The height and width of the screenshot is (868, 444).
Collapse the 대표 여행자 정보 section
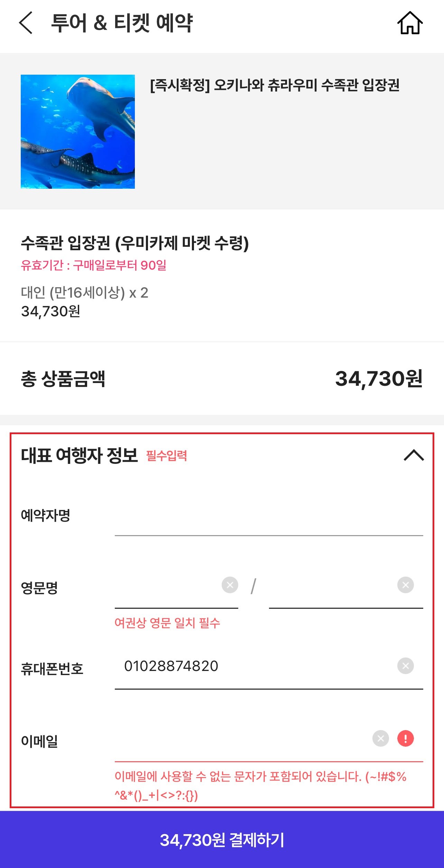(x=414, y=455)
